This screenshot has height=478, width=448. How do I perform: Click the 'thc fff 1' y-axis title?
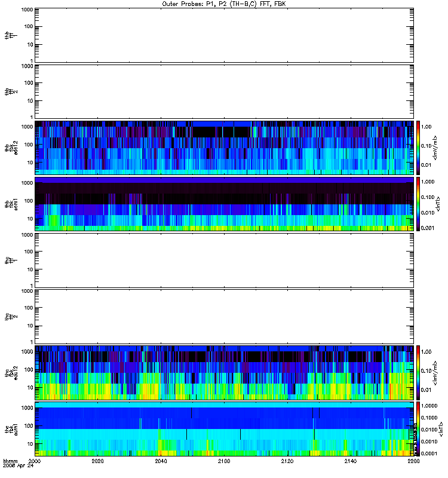[11, 261]
